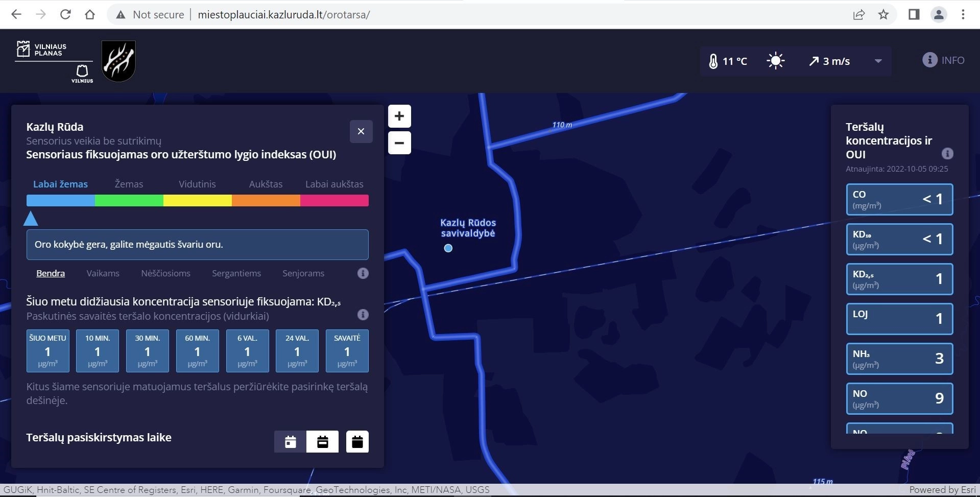Select the NH₃ pollutant card

[x=900, y=359]
